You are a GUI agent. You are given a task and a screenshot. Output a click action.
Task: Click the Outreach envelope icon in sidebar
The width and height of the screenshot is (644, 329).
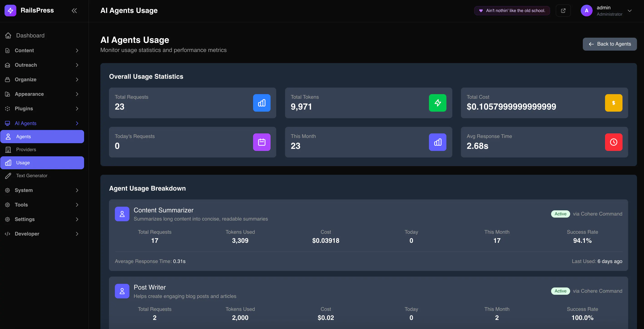pyautogui.click(x=7, y=65)
